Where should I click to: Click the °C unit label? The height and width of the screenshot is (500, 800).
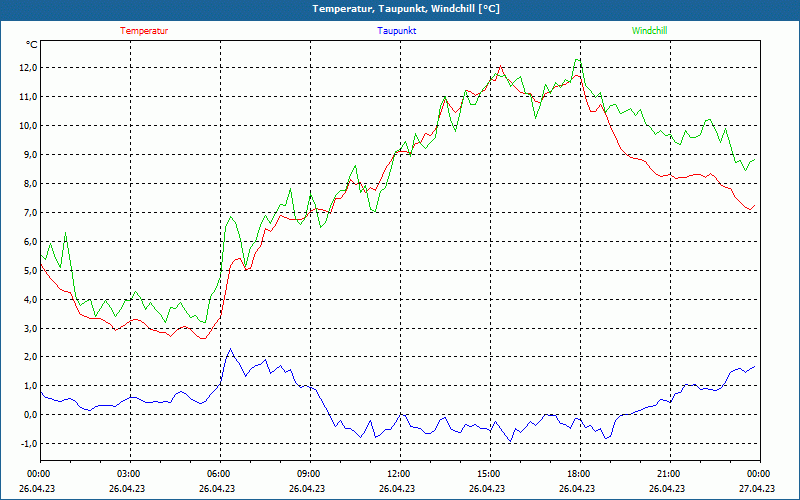31,45
